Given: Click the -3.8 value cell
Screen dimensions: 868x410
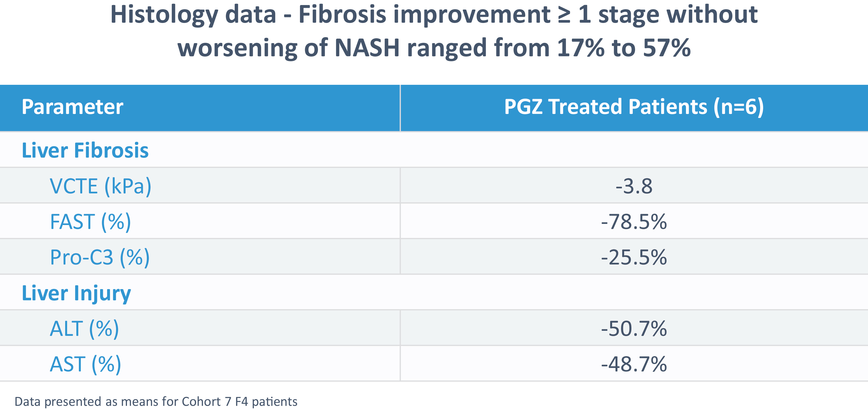Looking at the screenshot, I should 634,186.
